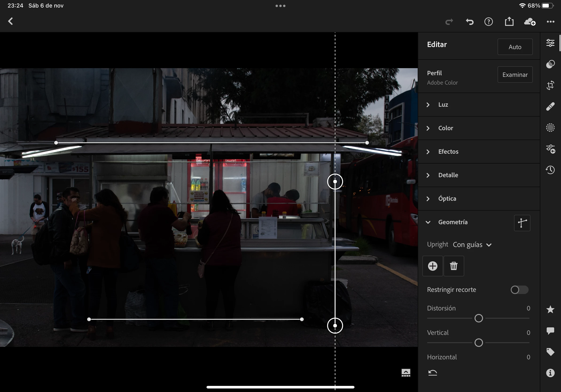
Task: Open the Masking tool
Action: [x=550, y=128]
